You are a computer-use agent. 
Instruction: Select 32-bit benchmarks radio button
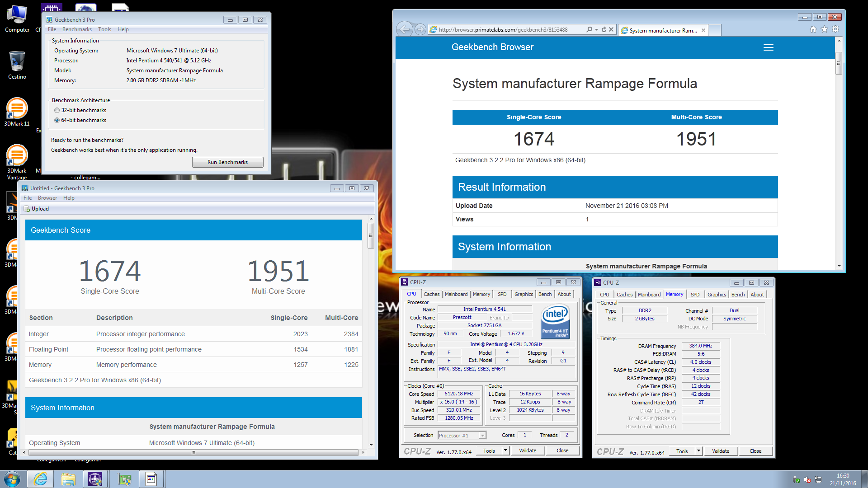tap(57, 110)
